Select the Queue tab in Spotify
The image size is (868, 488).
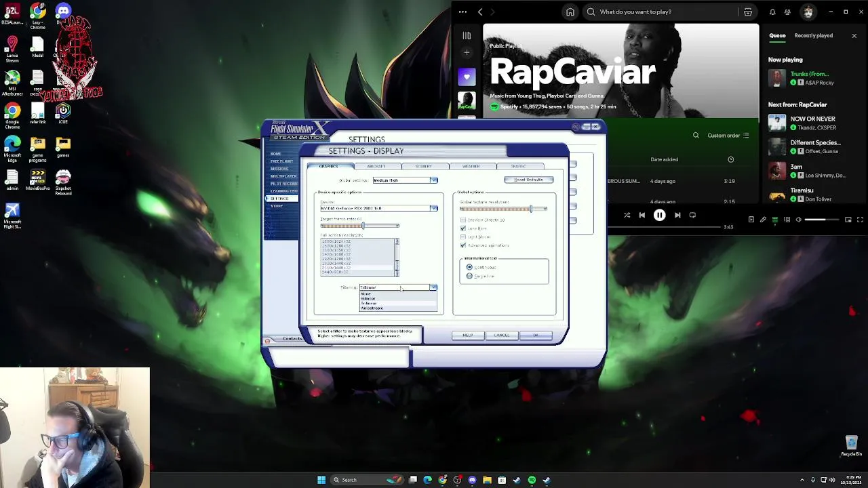tap(777, 35)
